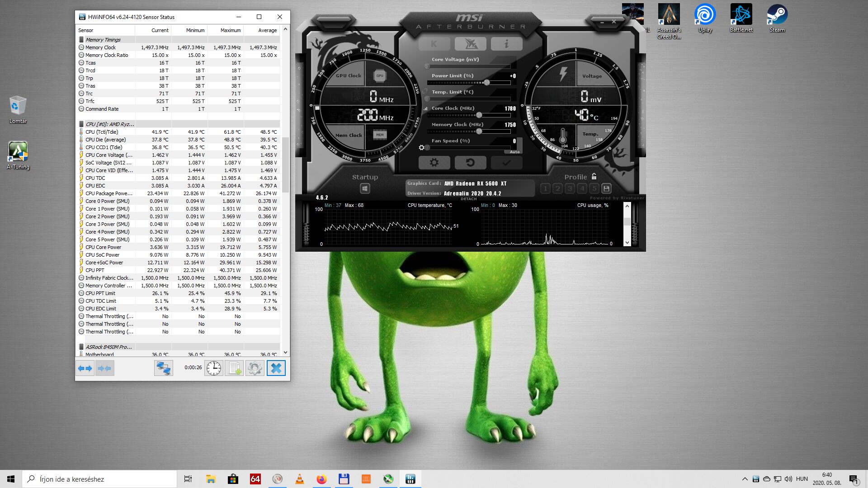Open the Afterburner information i button

[x=506, y=44]
